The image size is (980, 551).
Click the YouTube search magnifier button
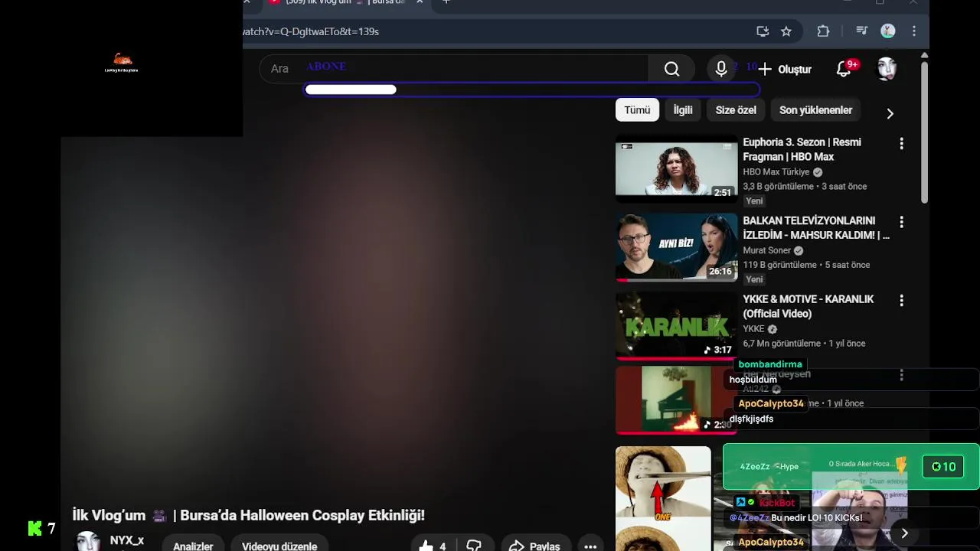pos(671,69)
